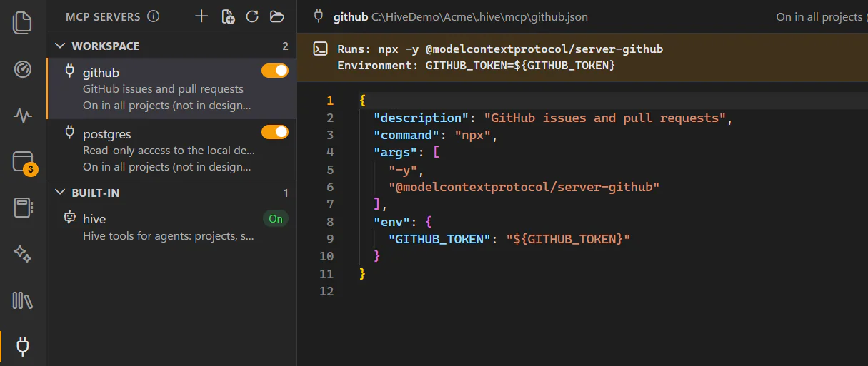This screenshot has height=366, width=868.
Task: Click the "args" key in editor
Action: coord(396,152)
